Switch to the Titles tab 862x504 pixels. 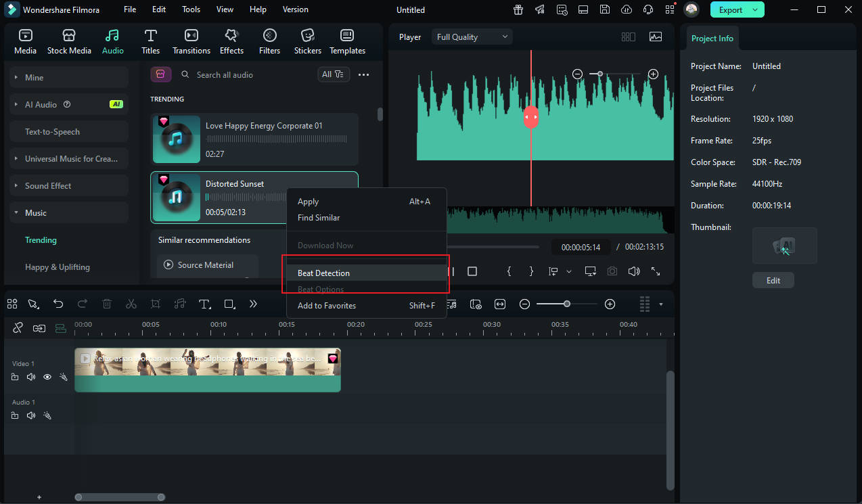pos(151,42)
